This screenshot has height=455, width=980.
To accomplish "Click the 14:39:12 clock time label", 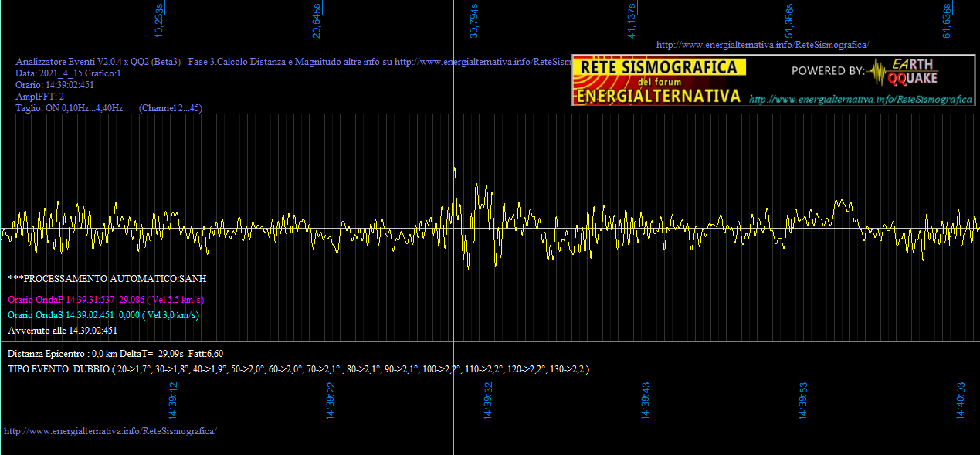I will click(174, 400).
